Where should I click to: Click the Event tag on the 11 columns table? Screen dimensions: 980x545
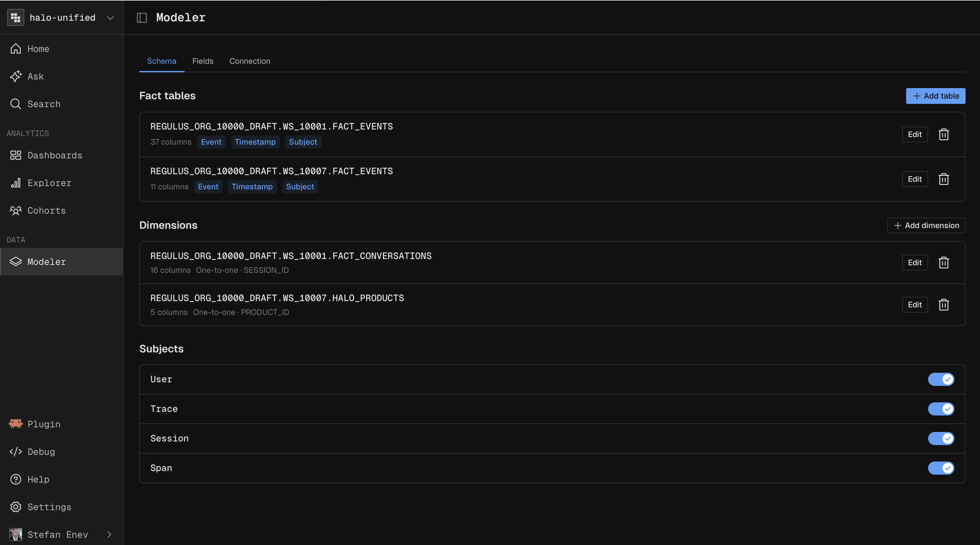coord(208,187)
